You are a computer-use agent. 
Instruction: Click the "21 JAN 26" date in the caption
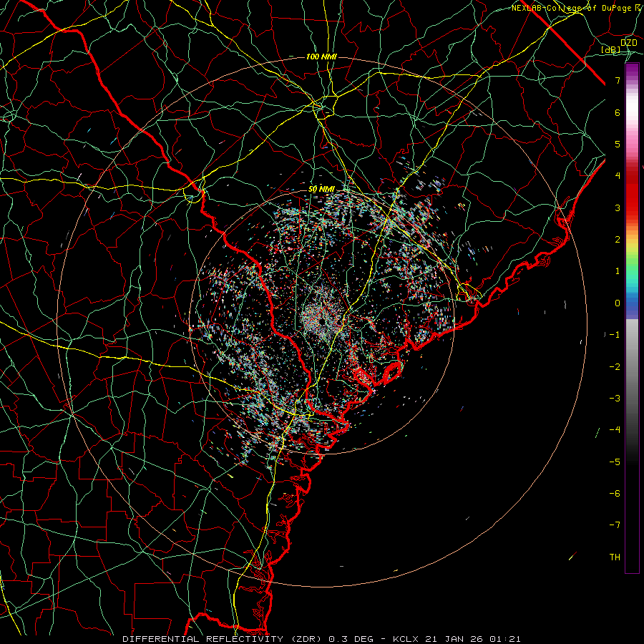pos(454,639)
